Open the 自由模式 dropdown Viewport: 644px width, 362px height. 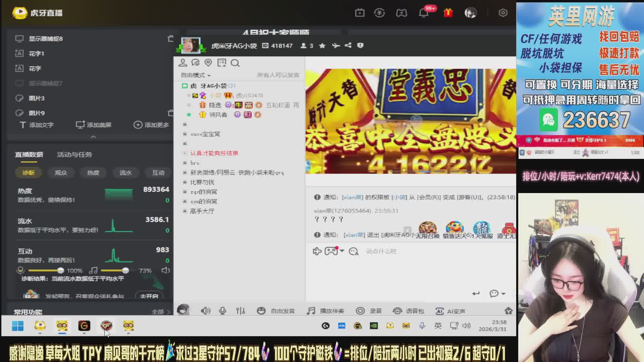(x=196, y=75)
